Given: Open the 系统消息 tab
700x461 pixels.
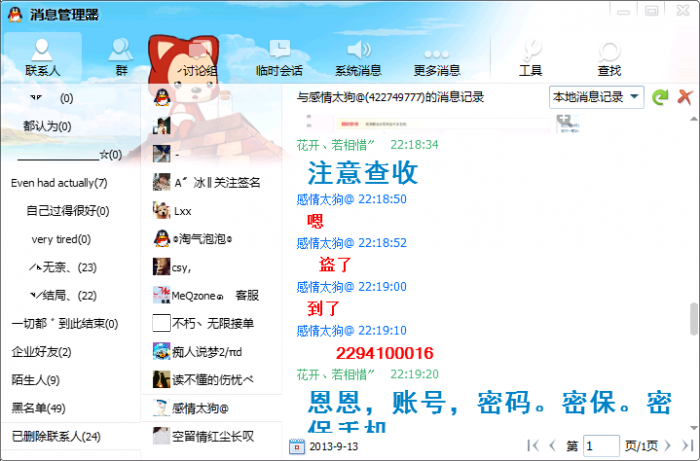Looking at the screenshot, I should pyautogui.click(x=358, y=57).
